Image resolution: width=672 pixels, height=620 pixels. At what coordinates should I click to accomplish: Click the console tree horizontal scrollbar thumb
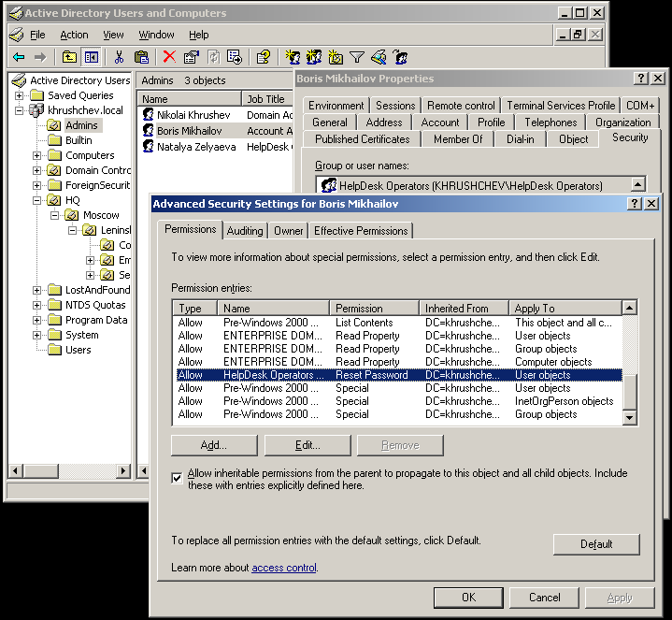tap(41, 470)
